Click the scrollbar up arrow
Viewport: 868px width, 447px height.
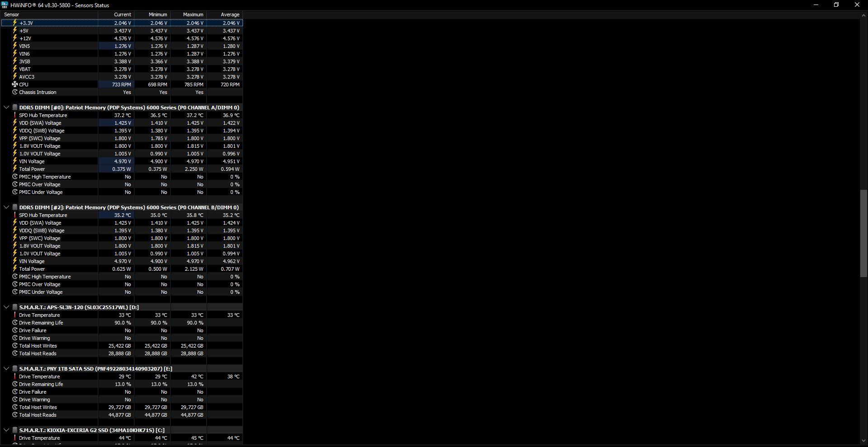[863, 15]
